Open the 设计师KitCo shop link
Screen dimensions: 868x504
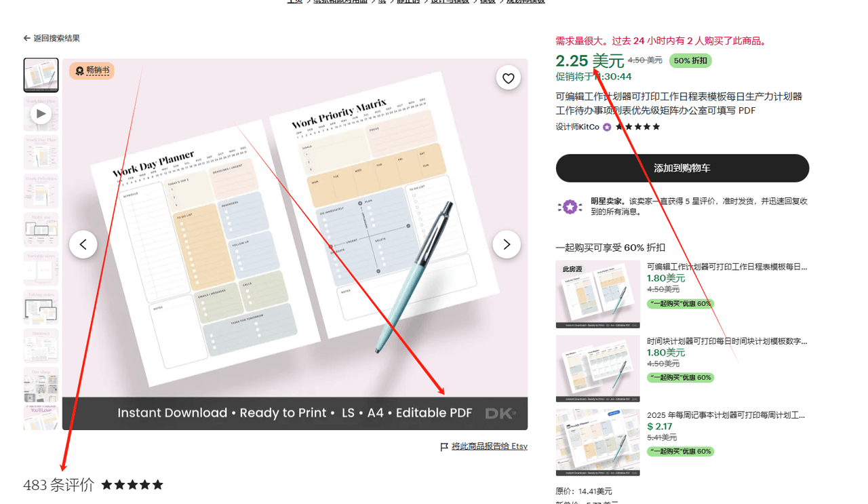tap(577, 127)
